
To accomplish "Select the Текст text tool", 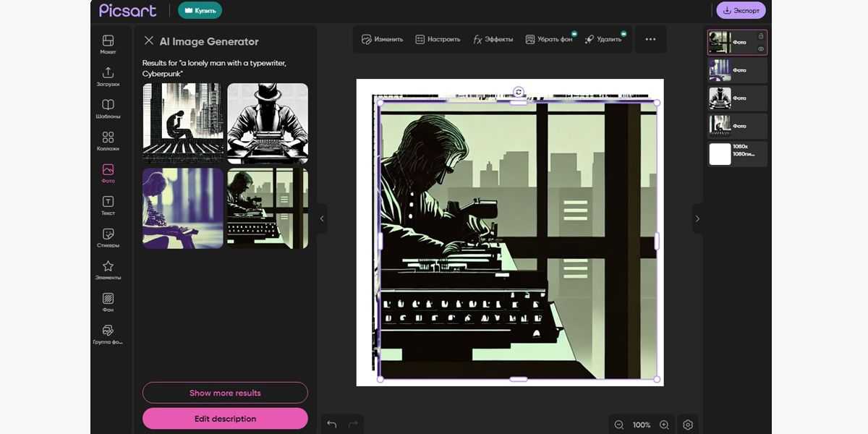I will tap(108, 205).
